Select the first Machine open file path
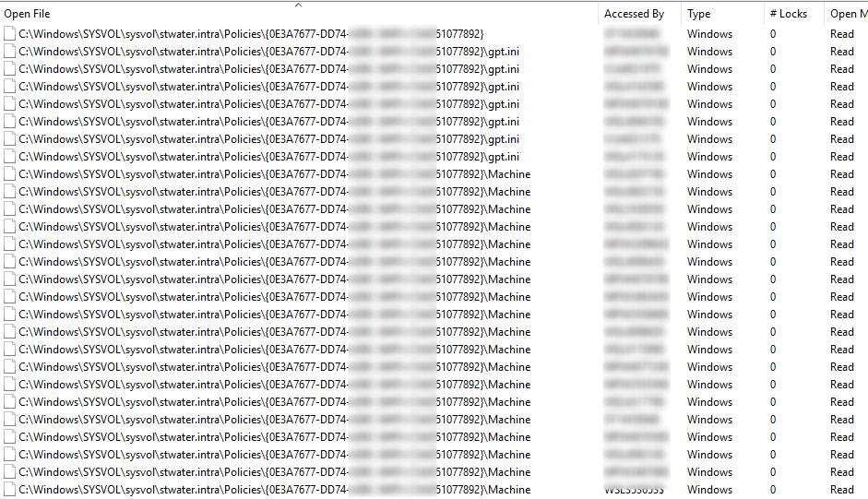Screen dimensions: 868x499 (274, 174)
